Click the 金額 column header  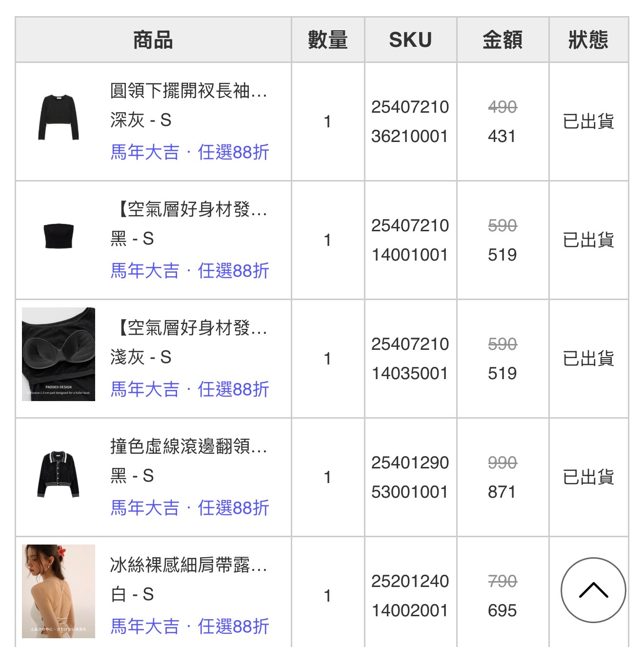[503, 40]
